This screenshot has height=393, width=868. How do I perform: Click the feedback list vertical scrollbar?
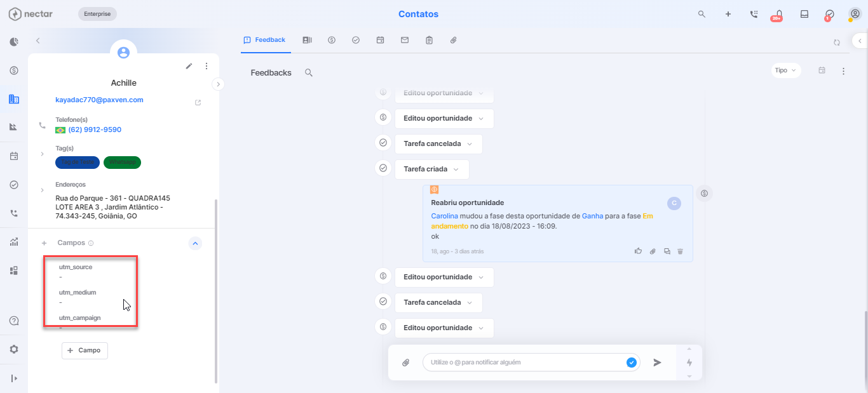(865, 348)
